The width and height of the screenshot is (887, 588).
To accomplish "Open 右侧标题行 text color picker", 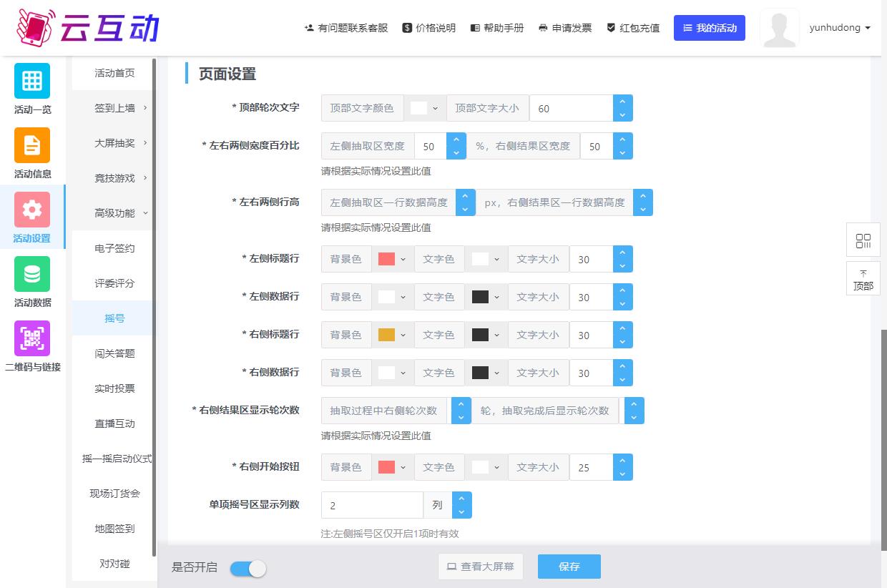I will click(486, 335).
